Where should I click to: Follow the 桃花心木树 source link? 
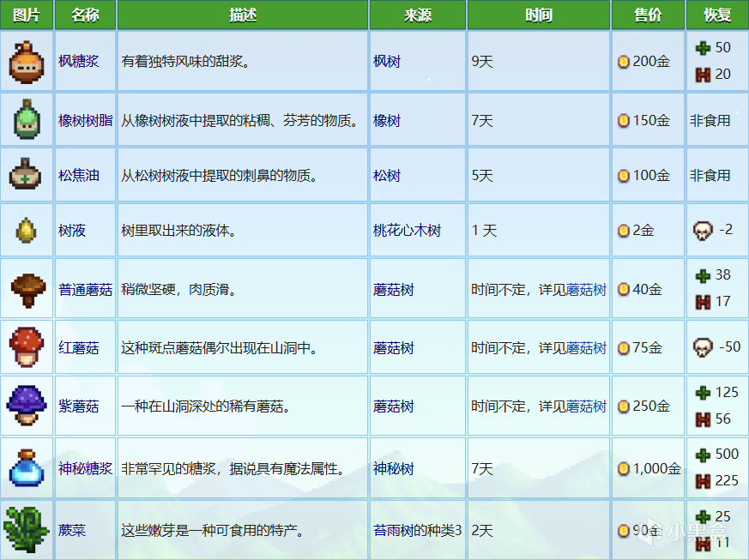[407, 231]
